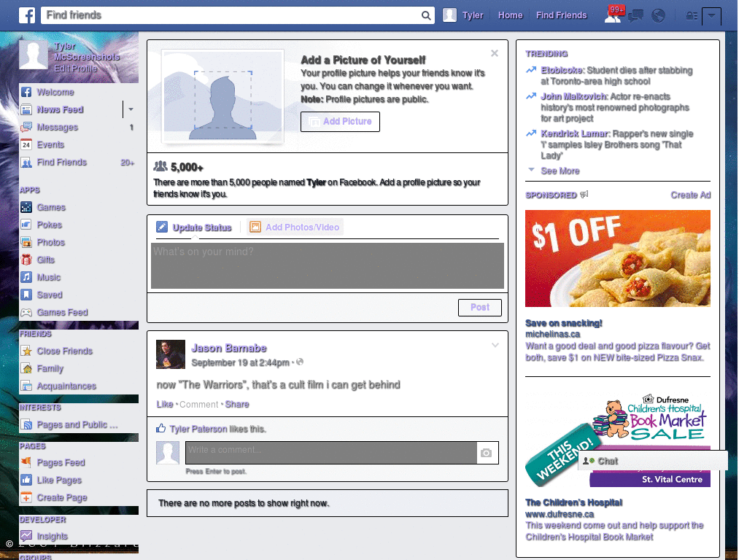747x560 pixels.
Task: Open Gifts icon in sidebar
Action: tap(26, 260)
